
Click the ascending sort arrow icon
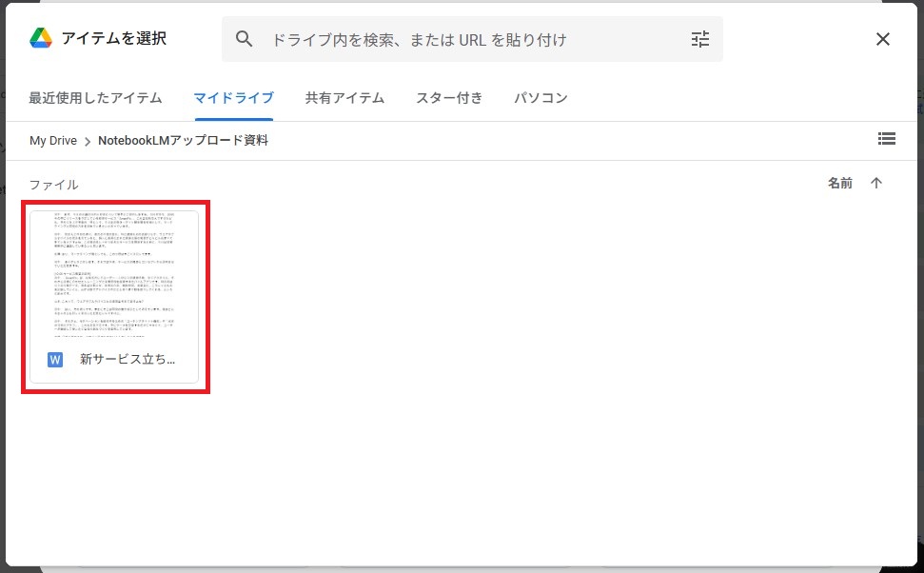(x=876, y=183)
